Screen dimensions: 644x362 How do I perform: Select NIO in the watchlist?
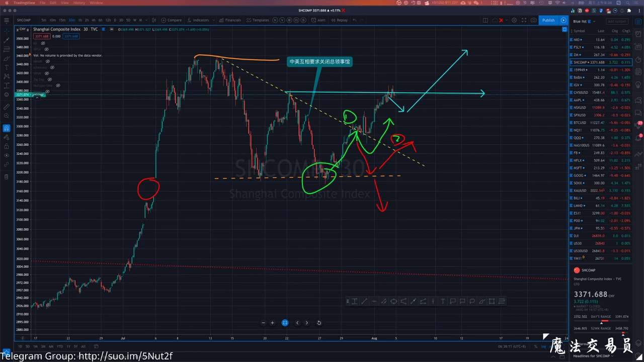pos(601,40)
